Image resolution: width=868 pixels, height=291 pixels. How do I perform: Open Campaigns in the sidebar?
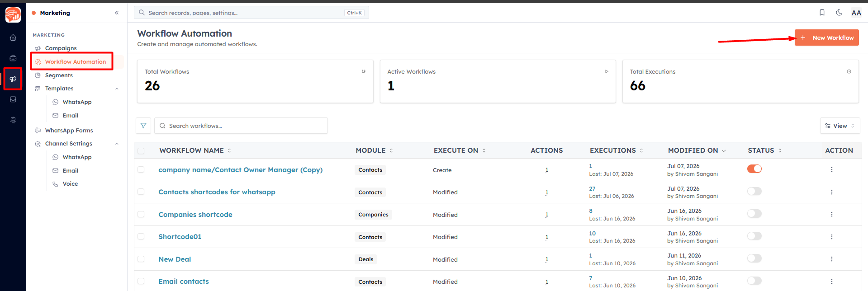point(61,48)
